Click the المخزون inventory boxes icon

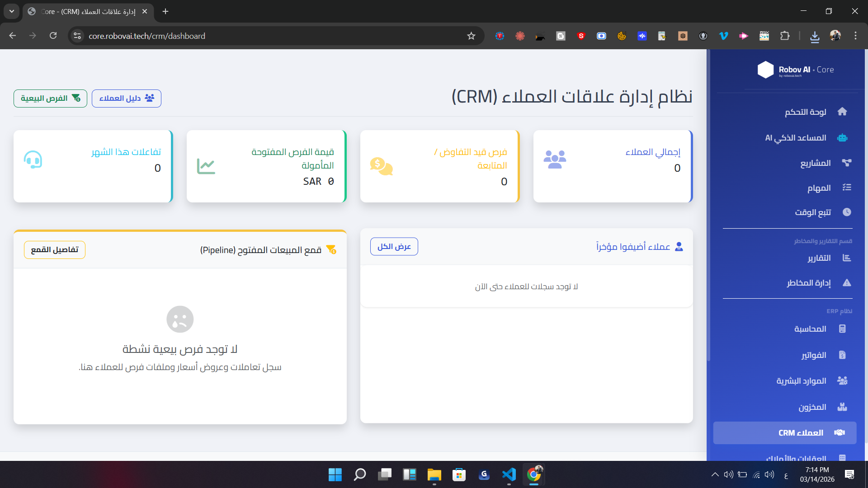point(843,407)
